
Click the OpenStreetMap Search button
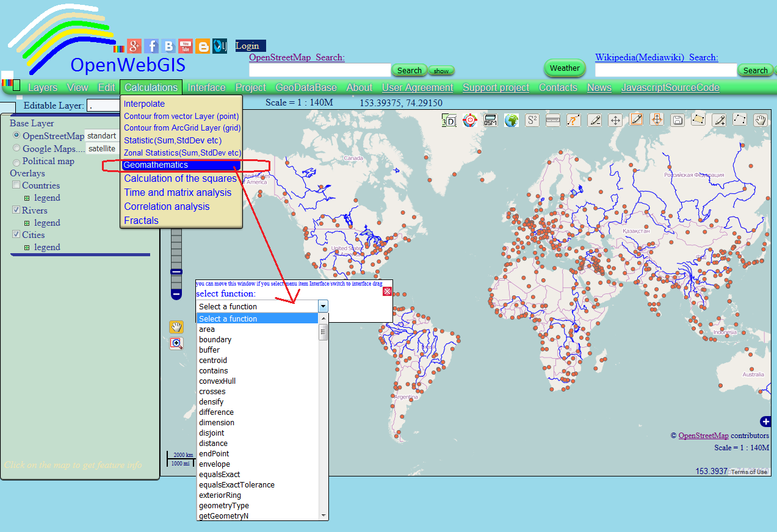(x=409, y=70)
